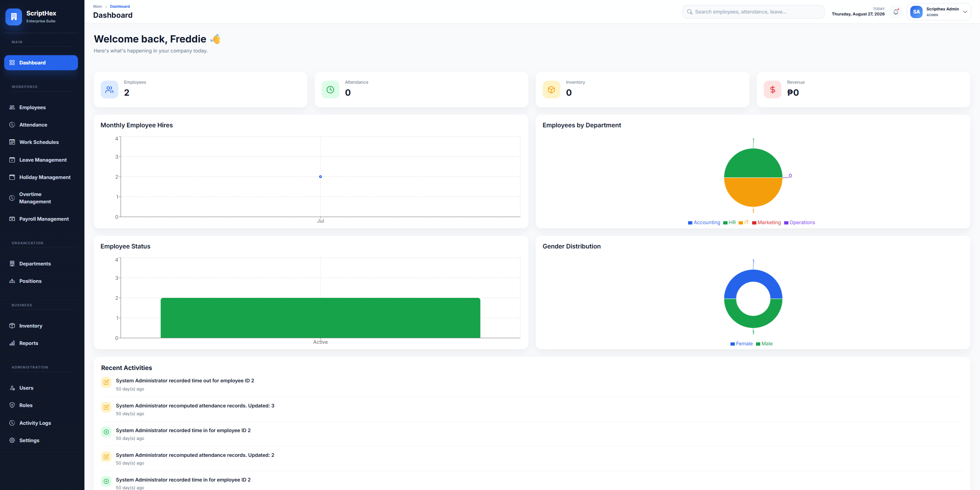Viewport: 980px width, 490px height.
Task: Click the Work Schedules calendar icon
Action: coord(12,142)
